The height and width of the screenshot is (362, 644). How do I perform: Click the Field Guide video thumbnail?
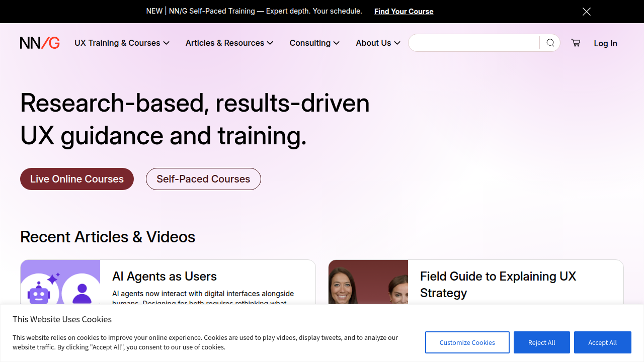[368, 285]
